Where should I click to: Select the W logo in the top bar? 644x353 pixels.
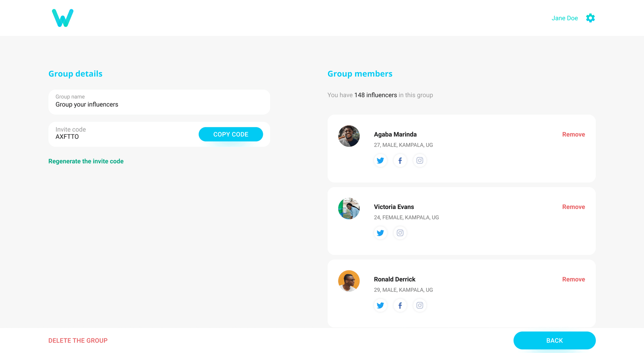[x=62, y=17]
